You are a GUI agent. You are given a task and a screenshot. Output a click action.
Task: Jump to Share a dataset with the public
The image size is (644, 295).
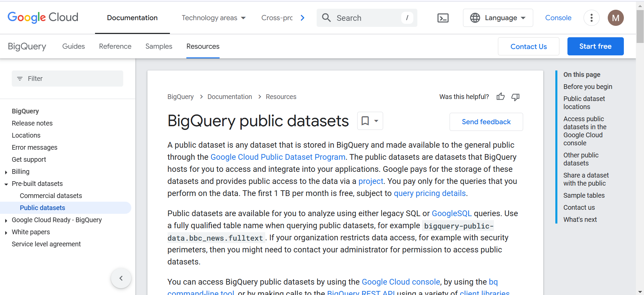(586, 179)
